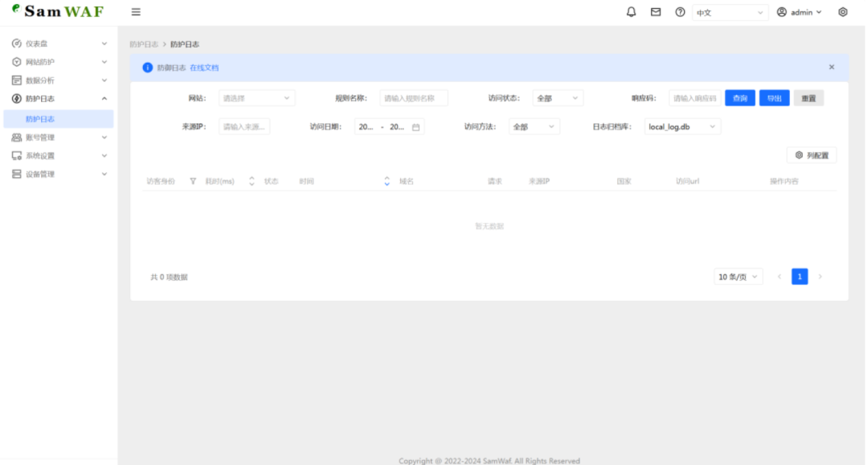Open the 访问状态 dropdown

pyautogui.click(x=557, y=98)
